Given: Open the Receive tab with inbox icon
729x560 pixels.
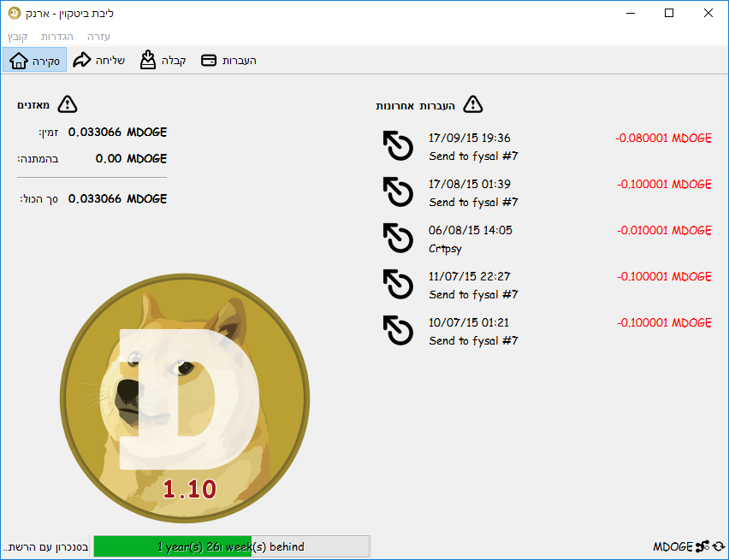Looking at the screenshot, I should coord(163,60).
